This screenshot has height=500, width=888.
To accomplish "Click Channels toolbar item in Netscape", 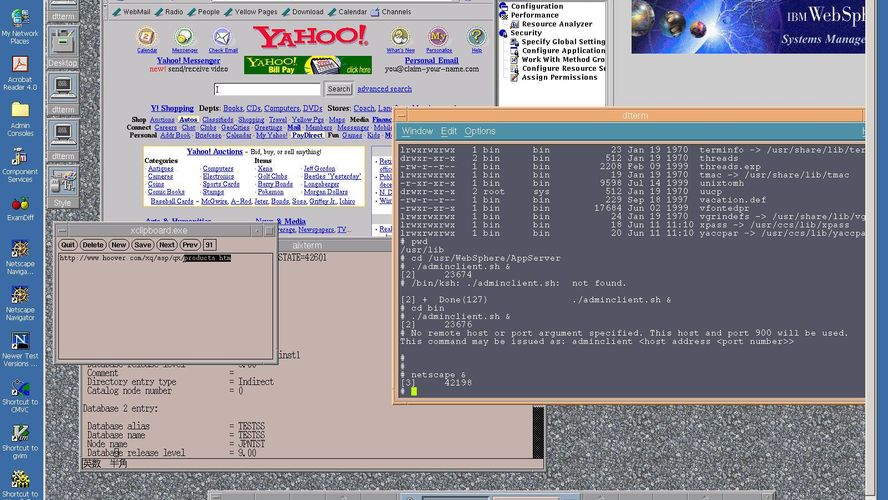I will coord(391,11).
